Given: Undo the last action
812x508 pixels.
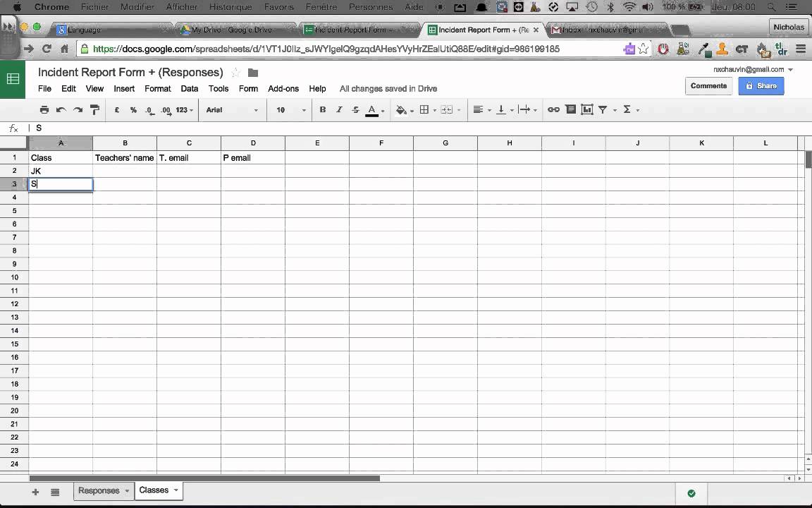Looking at the screenshot, I should (x=61, y=110).
